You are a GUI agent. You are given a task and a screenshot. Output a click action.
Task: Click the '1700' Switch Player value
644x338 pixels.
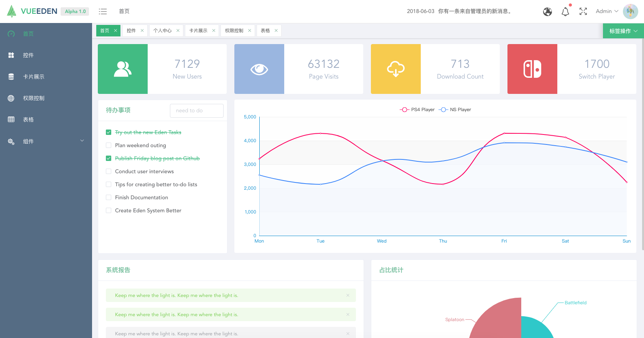(x=597, y=64)
